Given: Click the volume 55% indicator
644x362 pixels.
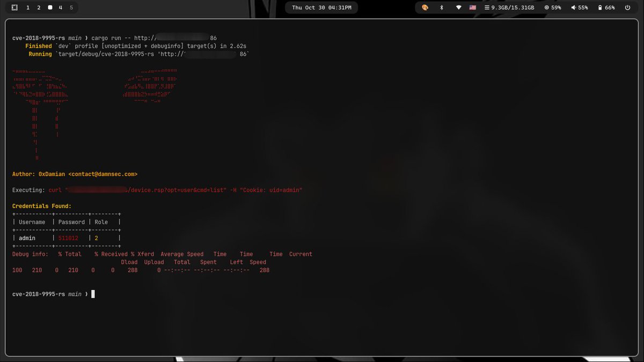Looking at the screenshot, I should click(x=580, y=8).
